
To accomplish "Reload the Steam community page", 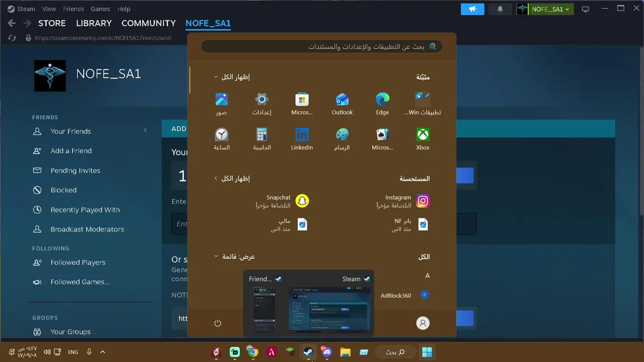I will pos(13,38).
